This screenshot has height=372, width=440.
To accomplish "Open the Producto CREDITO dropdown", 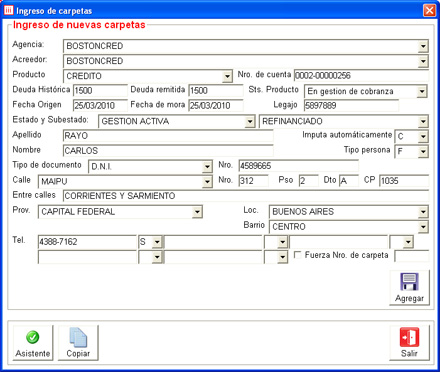I will (227, 76).
